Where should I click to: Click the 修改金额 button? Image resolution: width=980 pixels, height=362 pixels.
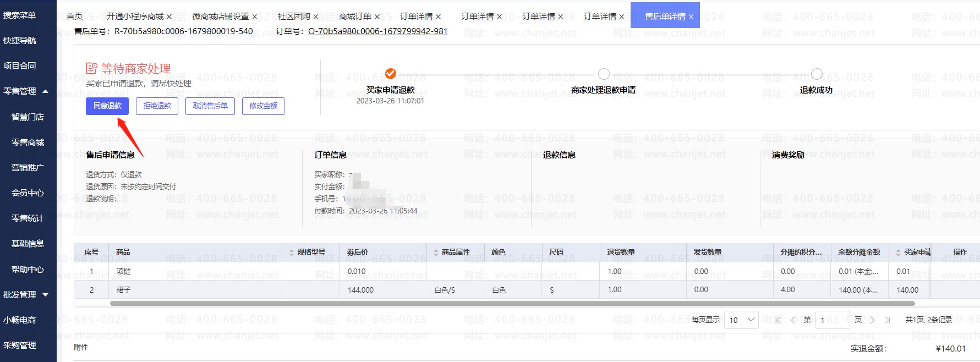click(x=263, y=106)
